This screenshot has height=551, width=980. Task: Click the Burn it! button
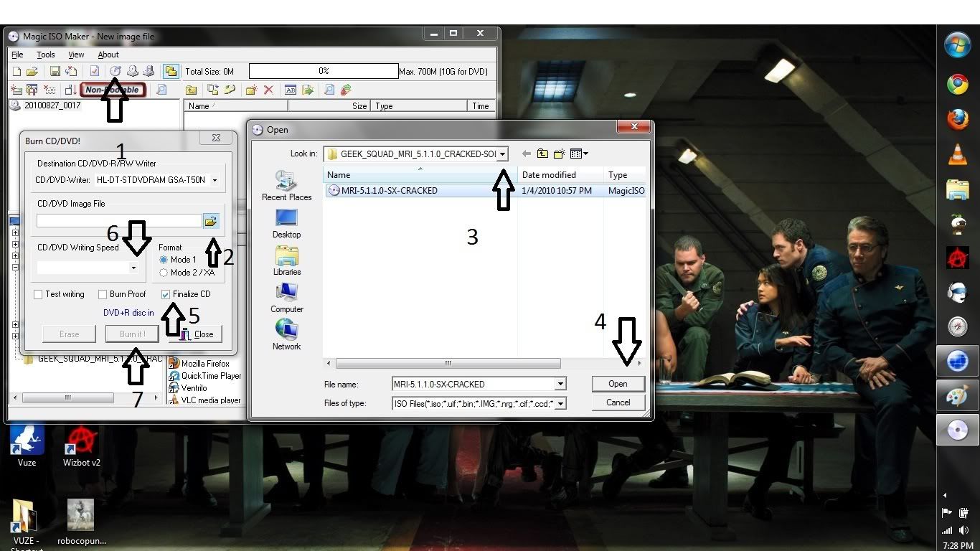132,334
